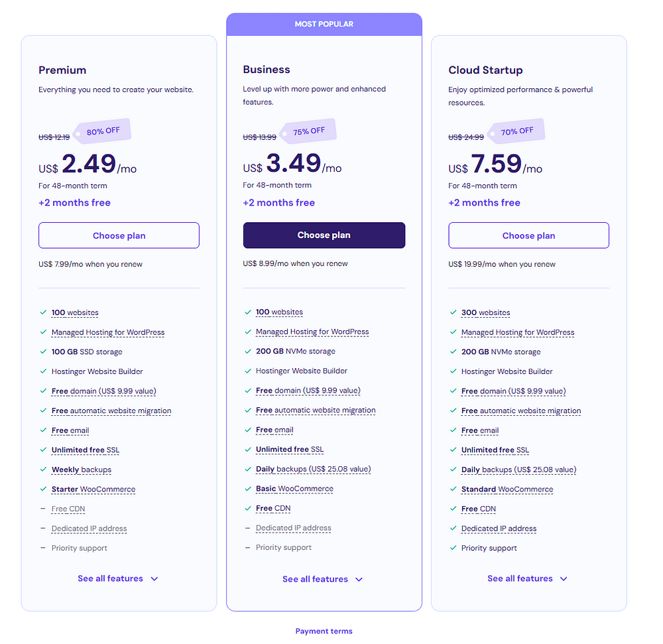663x644 pixels.
Task: Open Managed Hosting for WordPress tooltip in Premium
Action: pyautogui.click(x=108, y=332)
